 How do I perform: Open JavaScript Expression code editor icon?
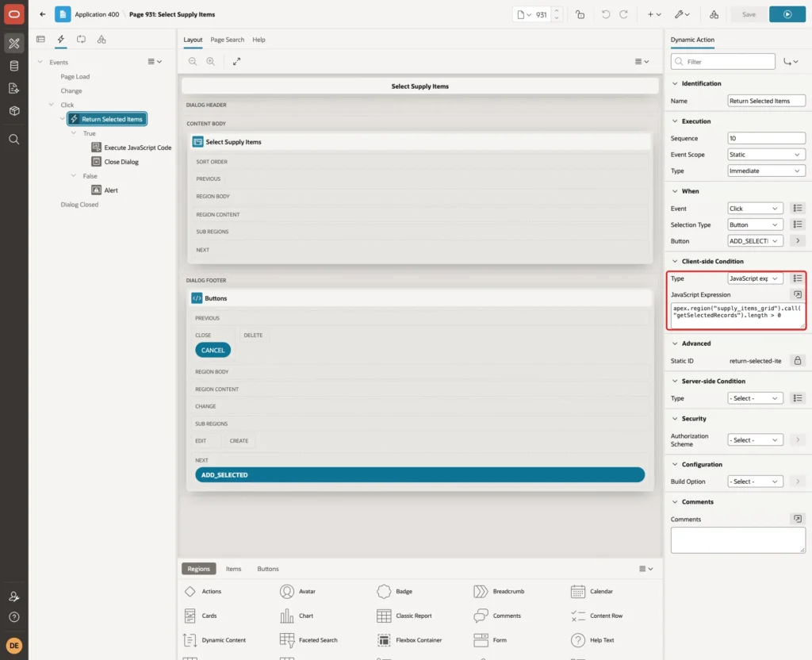[x=798, y=295]
